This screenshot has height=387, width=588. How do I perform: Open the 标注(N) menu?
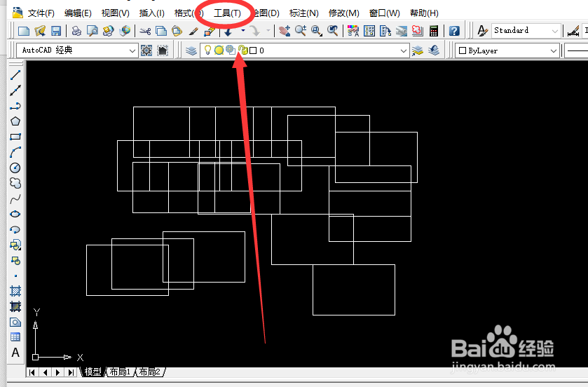303,13
